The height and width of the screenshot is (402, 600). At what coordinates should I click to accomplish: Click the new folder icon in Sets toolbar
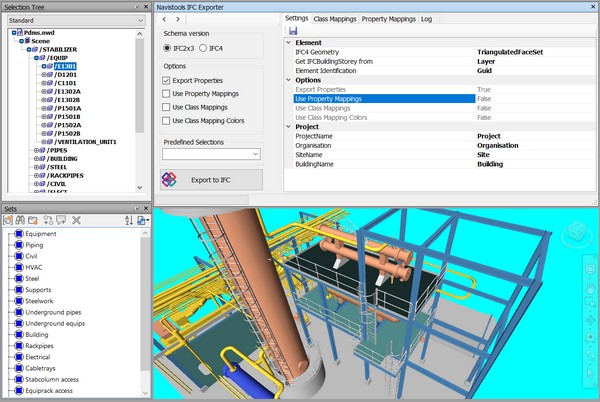(33, 219)
